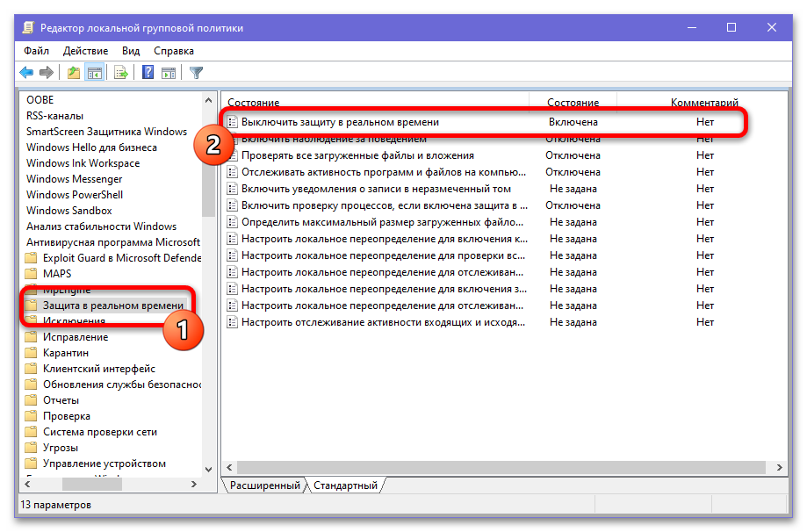The width and height of the screenshot is (807, 532).
Task: Select Анализ стабильности Windows item
Action: tap(101, 226)
